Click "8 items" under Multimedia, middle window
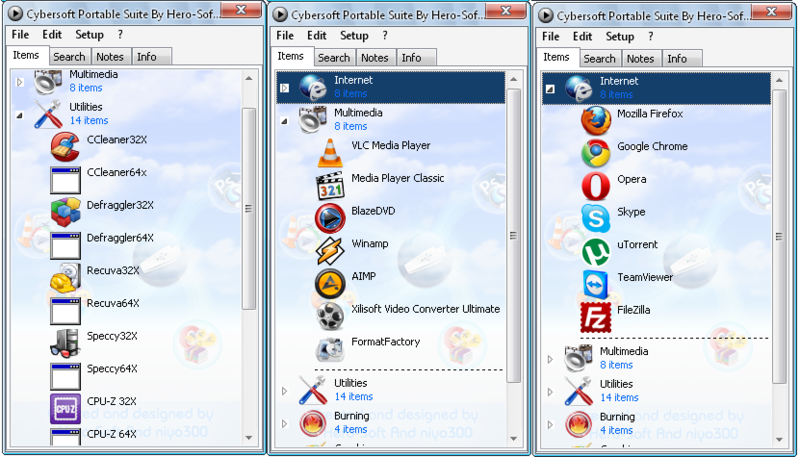 [351, 126]
